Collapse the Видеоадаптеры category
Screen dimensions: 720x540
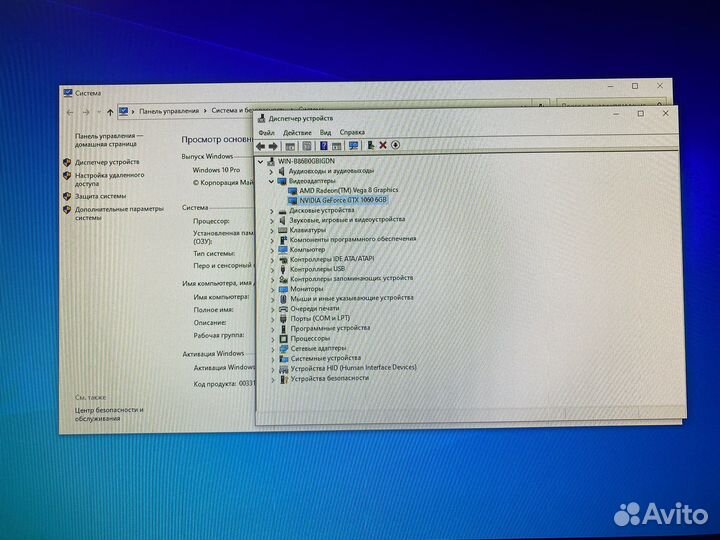271,181
